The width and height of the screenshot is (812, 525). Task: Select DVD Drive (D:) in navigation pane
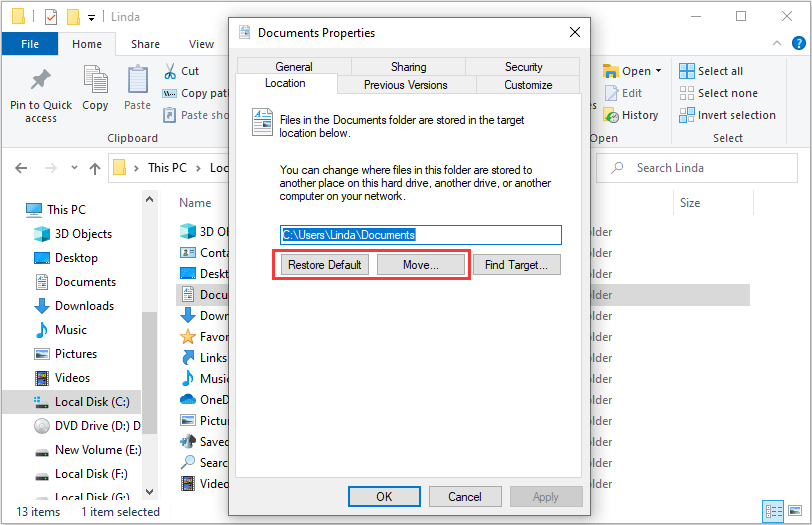point(87,426)
